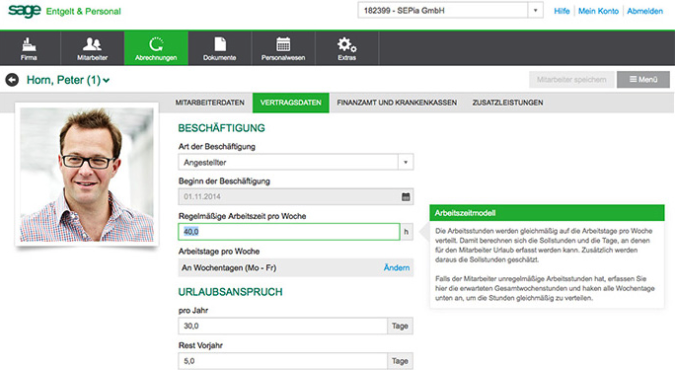Viewport: 678px width, 386px height.
Task: Go back using the round arrow icon
Action: [12, 80]
